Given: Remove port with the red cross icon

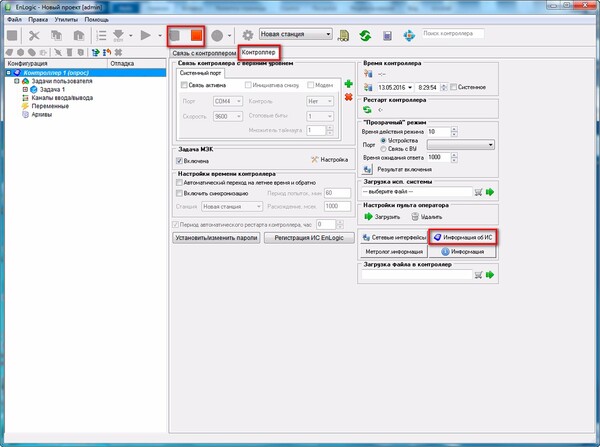Looking at the screenshot, I should (348, 97).
